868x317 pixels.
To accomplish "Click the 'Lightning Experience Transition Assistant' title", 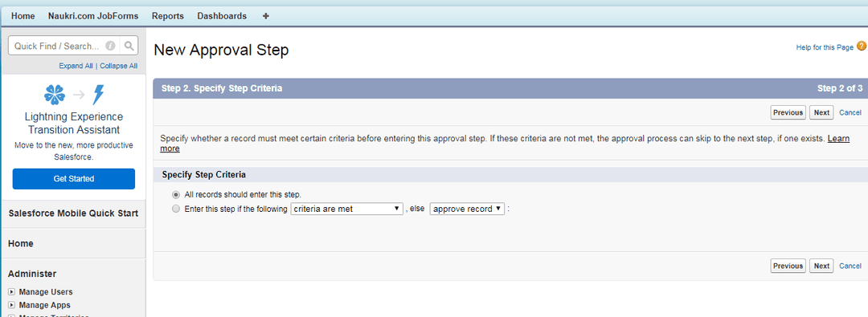I will pyautogui.click(x=74, y=124).
